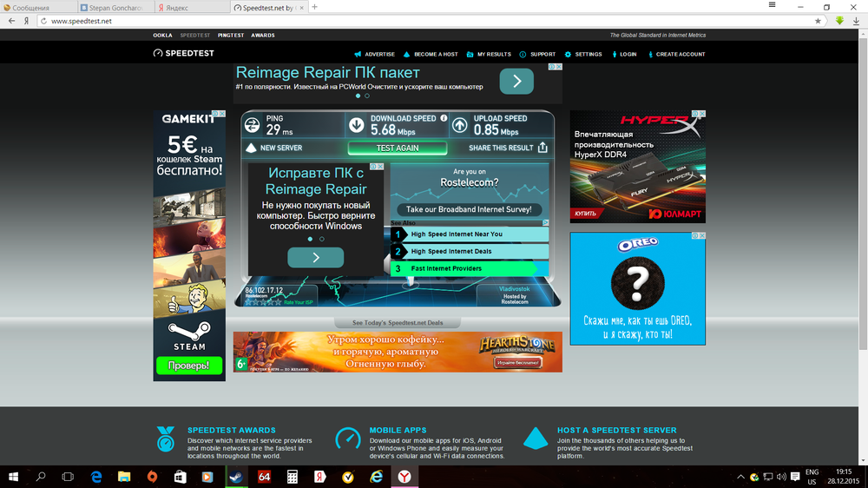This screenshot has height=488, width=868.
Task: Expand hidden system tray icons chevron
Action: (740, 477)
